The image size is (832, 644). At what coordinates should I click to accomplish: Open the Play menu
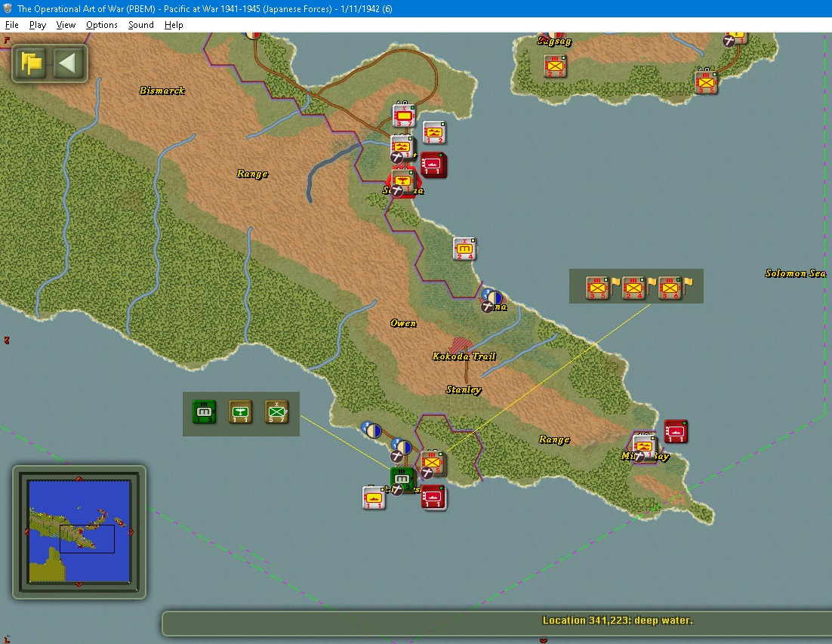tap(37, 25)
